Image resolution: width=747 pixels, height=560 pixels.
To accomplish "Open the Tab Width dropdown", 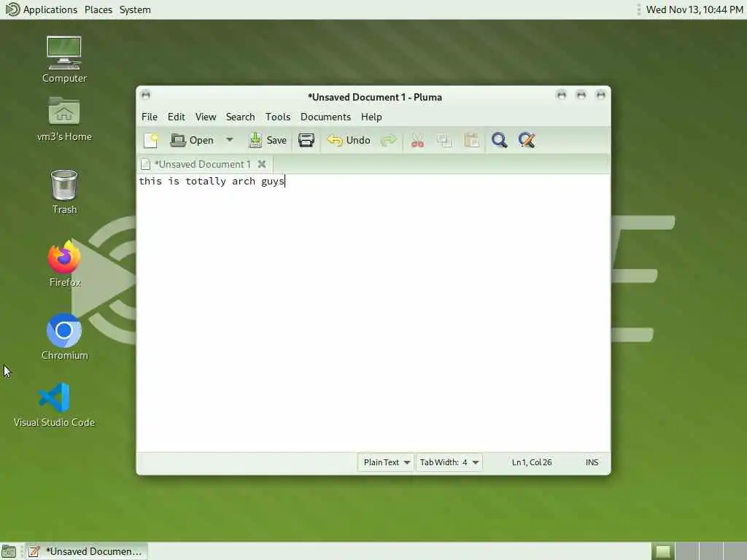I will pyautogui.click(x=449, y=462).
